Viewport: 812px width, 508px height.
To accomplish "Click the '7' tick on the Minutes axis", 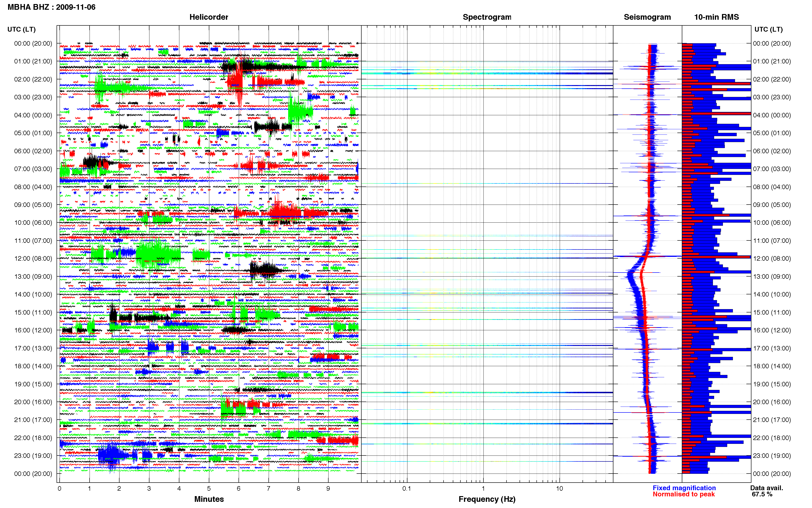I will tap(268, 489).
